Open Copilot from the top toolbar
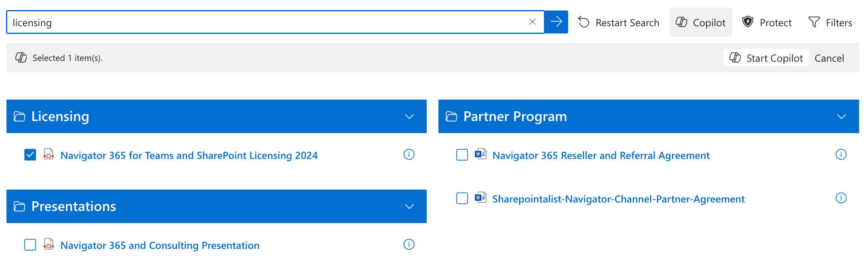The width and height of the screenshot is (868, 263). pyautogui.click(x=701, y=23)
